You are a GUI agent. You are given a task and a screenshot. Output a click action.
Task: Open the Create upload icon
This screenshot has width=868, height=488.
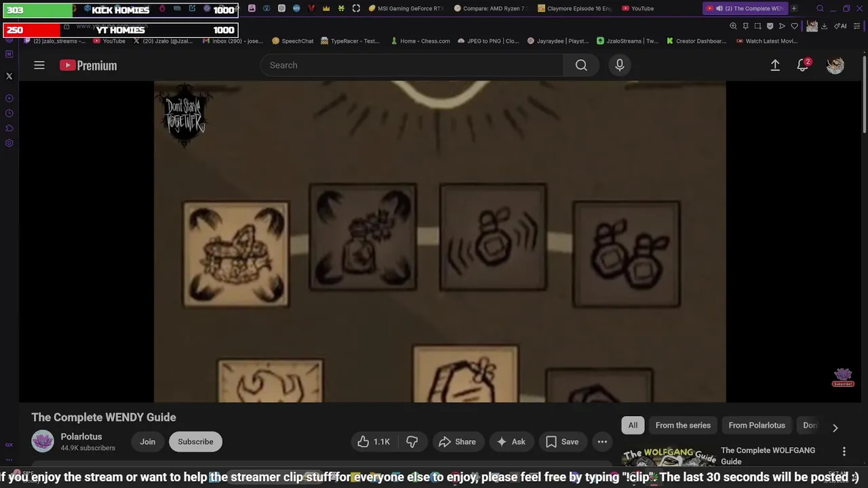tap(775, 65)
